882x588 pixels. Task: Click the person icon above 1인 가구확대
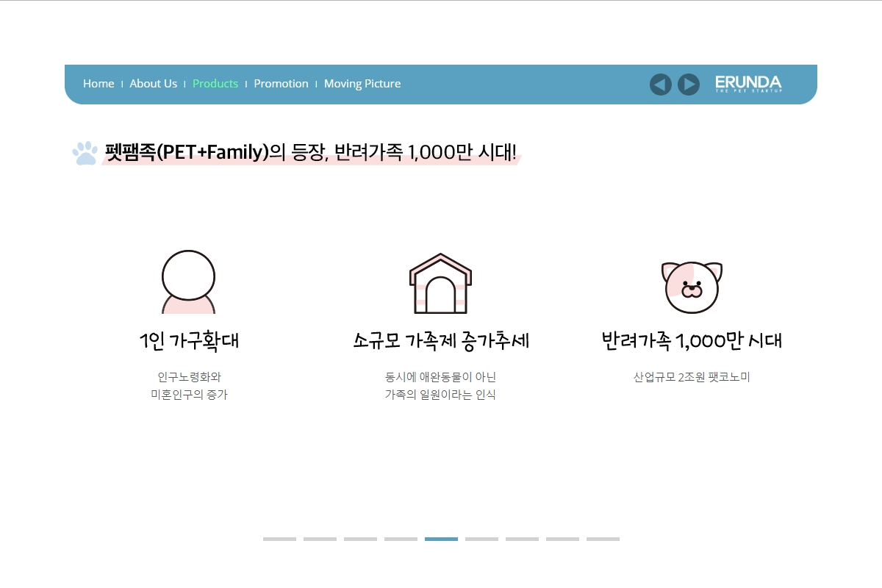click(x=188, y=282)
